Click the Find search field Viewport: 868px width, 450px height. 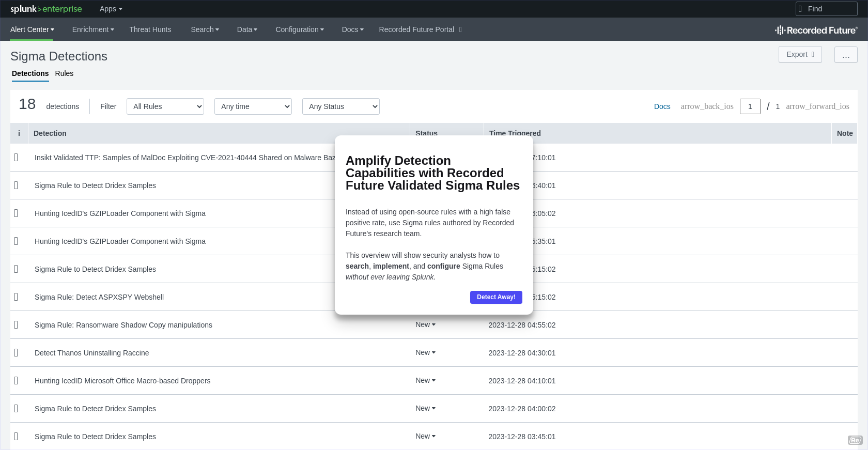coord(826,9)
